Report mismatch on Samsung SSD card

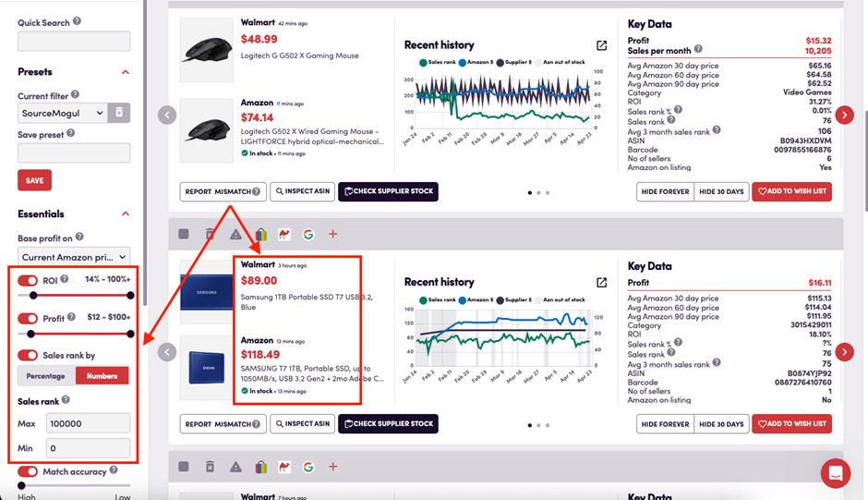223,424
